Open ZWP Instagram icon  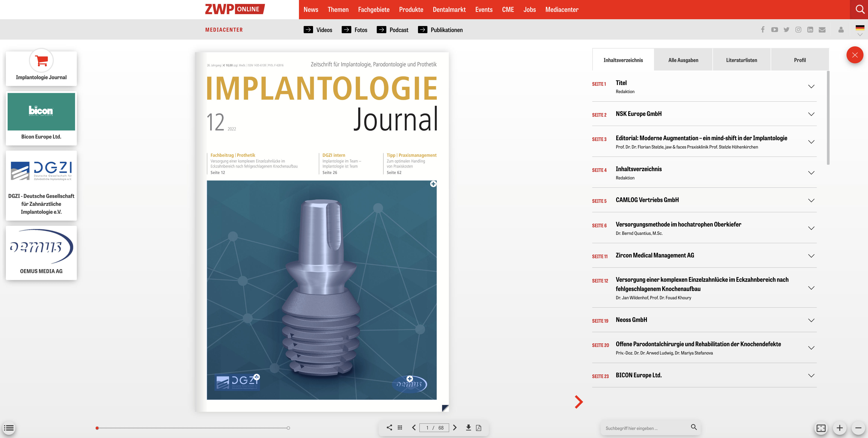pyautogui.click(x=798, y=30)
